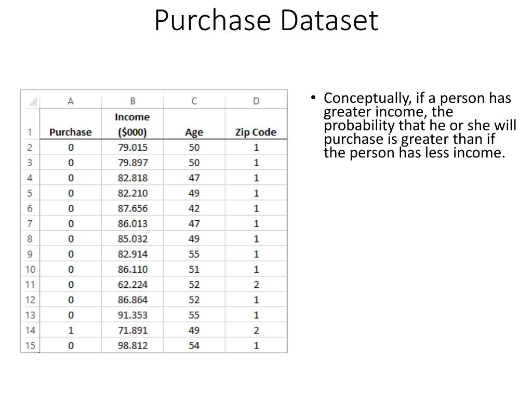Click the Age header cell
Image resolution: width=532 pixels, height=399 pixels.
[194, 124]
